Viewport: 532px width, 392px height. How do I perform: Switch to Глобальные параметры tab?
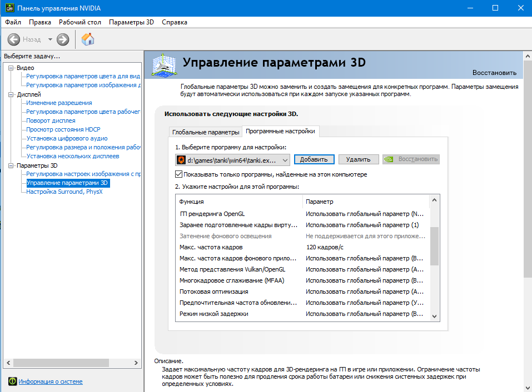[x=206, y=132]
